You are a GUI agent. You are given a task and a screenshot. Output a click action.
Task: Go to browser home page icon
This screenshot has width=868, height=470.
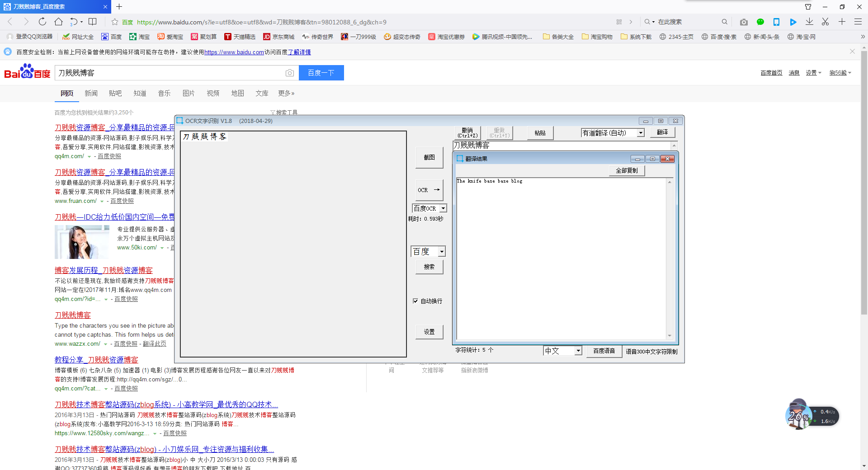click(x=58, y=21)
